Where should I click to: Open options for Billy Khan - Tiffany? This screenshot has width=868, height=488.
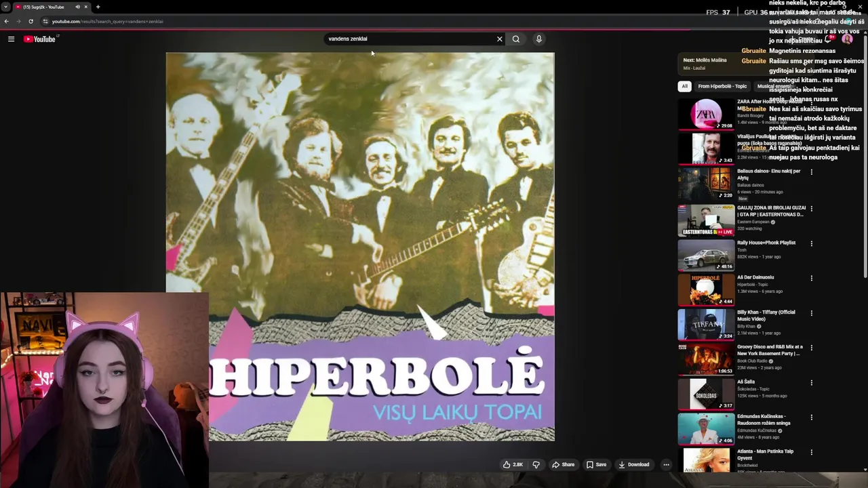[811, 313]
